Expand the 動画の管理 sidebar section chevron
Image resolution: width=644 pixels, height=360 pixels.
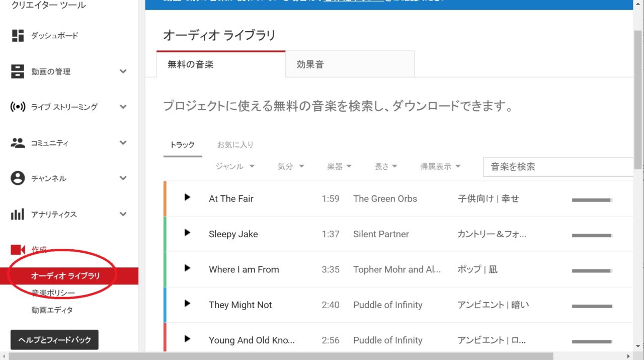coord(123,71)
